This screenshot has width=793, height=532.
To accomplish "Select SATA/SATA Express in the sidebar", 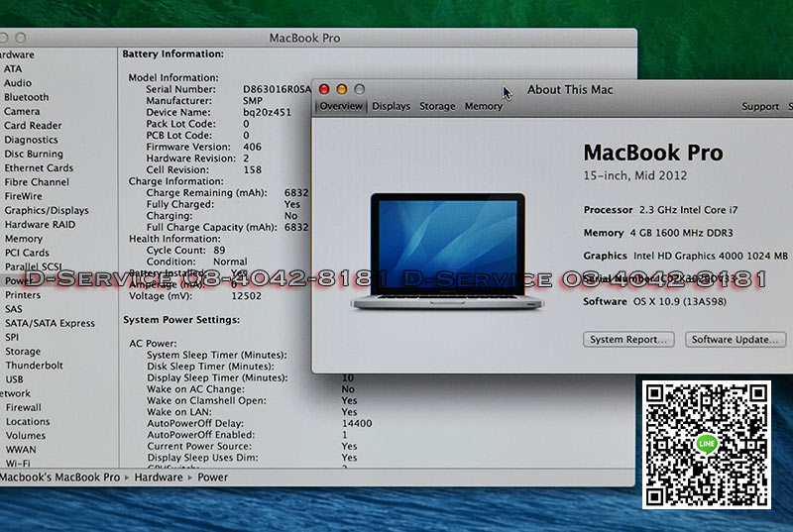I will coord(51,323).
